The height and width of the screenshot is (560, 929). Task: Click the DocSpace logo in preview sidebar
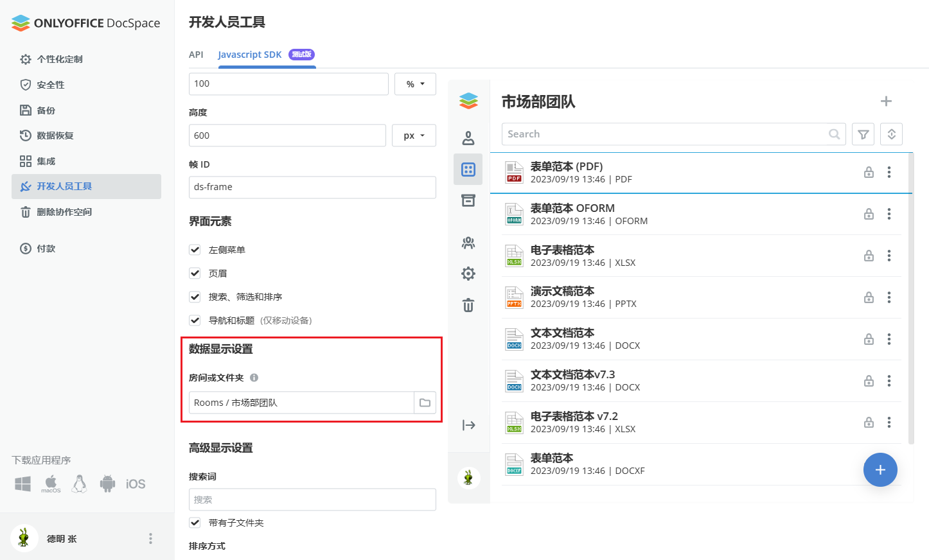(468, 101)
